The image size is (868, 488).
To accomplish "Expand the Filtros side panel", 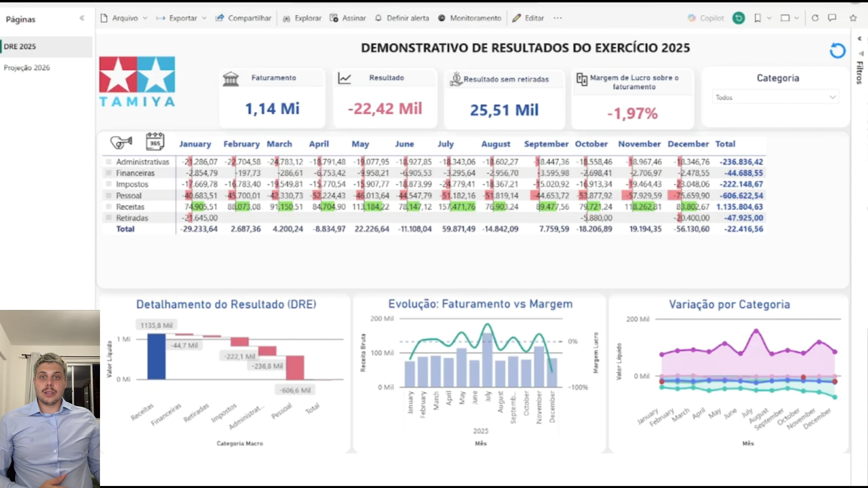I will coord(859,71).
